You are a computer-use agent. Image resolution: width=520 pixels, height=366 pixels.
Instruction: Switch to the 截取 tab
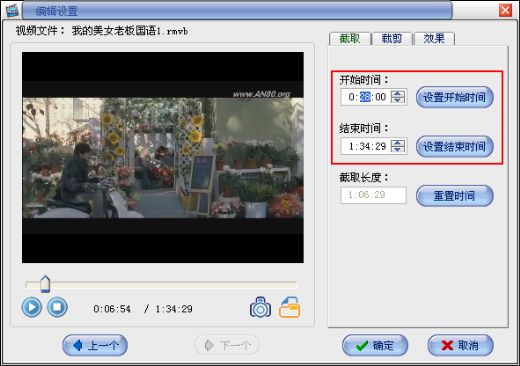pos(350,39)
